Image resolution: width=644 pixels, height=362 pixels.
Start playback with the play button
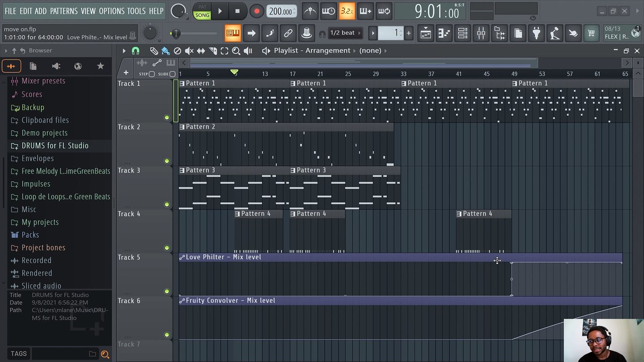coord(220,11)
